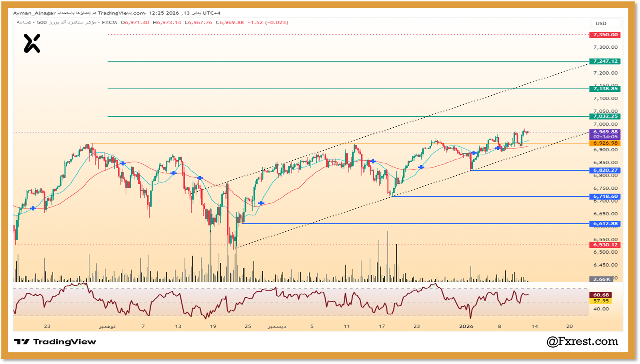Select the blue plus marker near December 17 pullback
Screen dimensions: 640x364
[421, 167]
